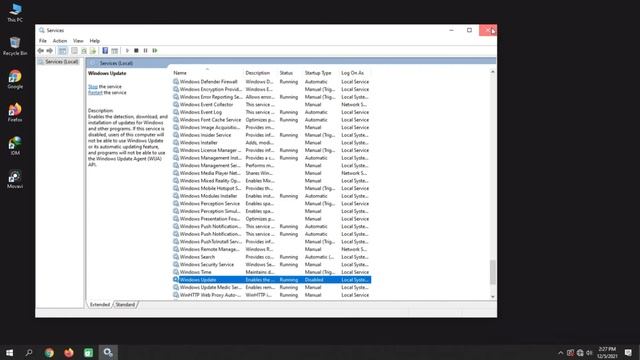Viewport: 640px width, 360px height.
Task: Open the Action Center notifications icon
Action: tap(628, 353)
